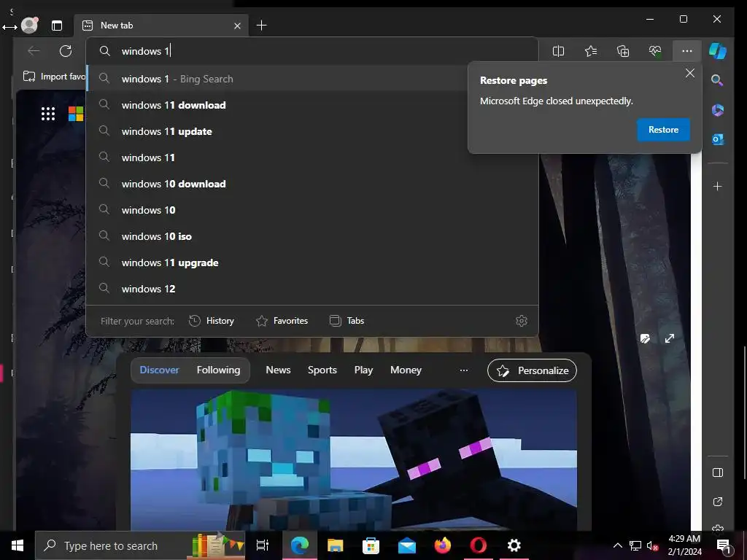Select the windows 12 suggestion
The height and width of the screenshot is (560, 747).
(x=312, y=289)
